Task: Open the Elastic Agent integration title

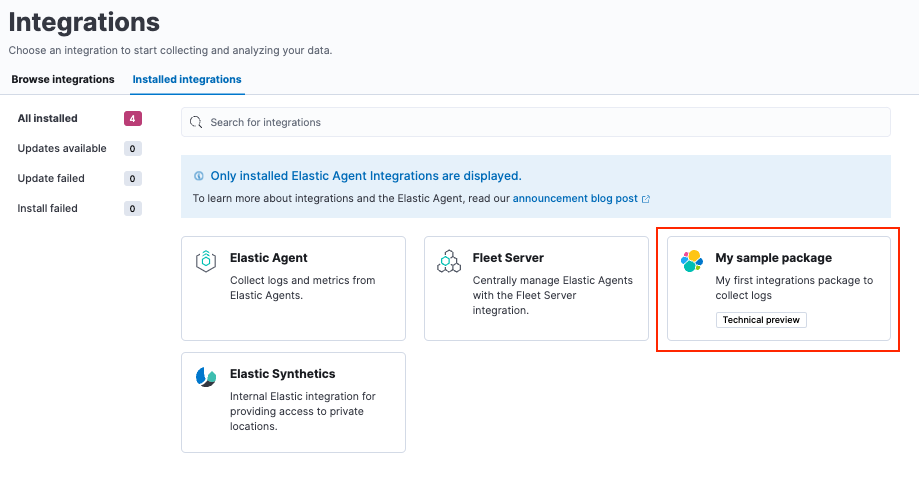Action: (x=269, y=258)
